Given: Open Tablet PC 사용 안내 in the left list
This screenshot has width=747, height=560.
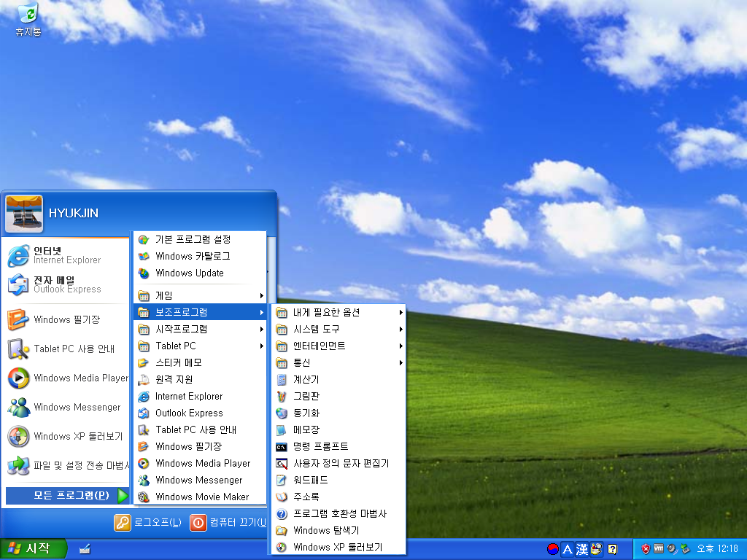Looking at the screenshot, I should [x=66, y=349].
